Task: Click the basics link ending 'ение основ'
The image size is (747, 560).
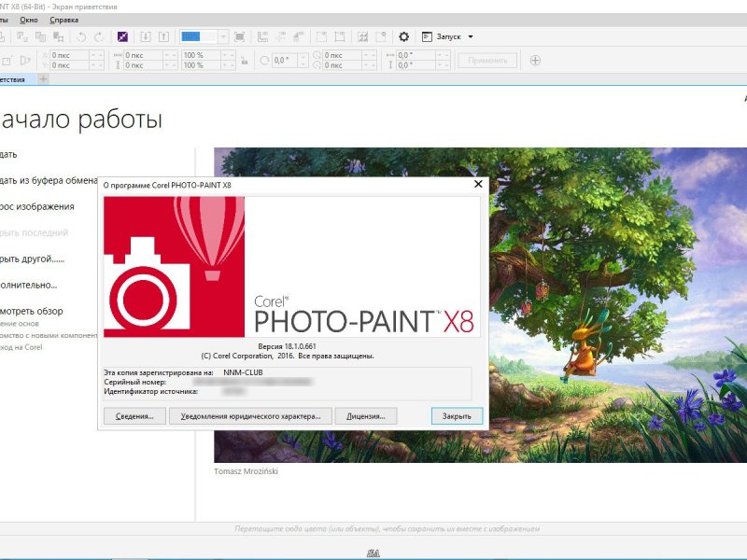Action: tap(20, 323)
